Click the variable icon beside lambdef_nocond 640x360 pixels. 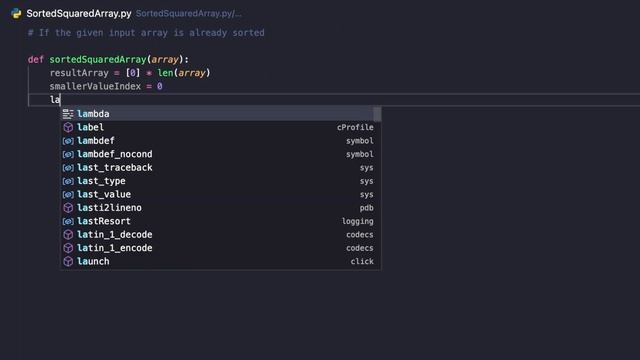tap(68, 154)
